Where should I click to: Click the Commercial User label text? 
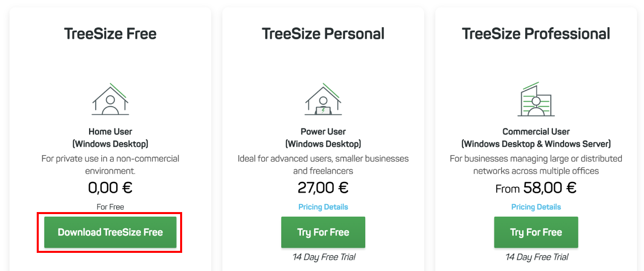(536, 132)
